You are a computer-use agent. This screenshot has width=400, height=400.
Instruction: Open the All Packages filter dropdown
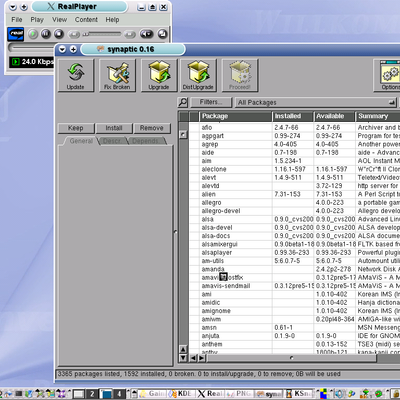pyautogui.click(x=317, y=102)
